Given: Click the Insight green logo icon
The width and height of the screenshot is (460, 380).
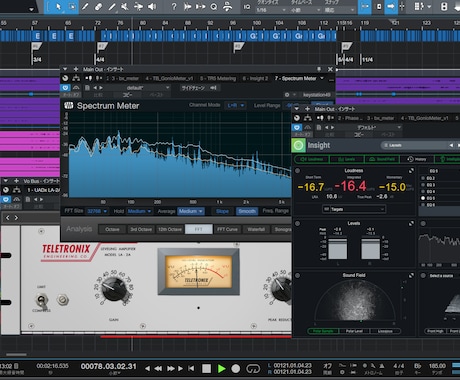Looking at the screenshot, I should point(298,145).
